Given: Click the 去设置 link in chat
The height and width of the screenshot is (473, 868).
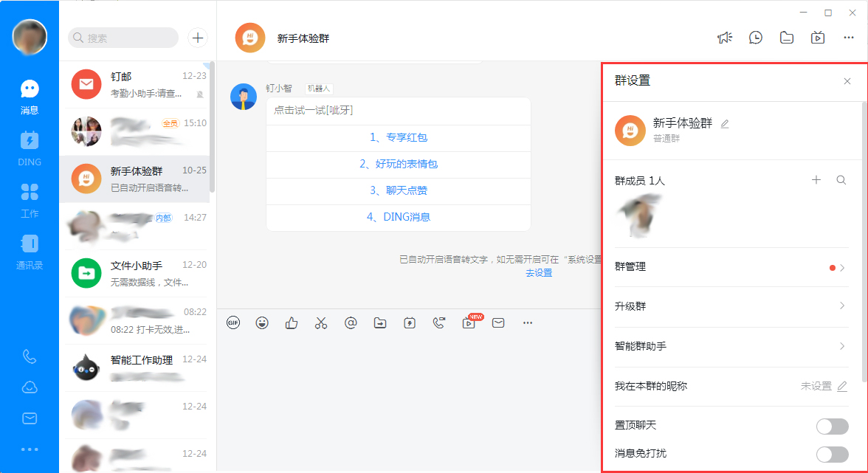Looking at the screenshot, I should click(x=539, y=272).
